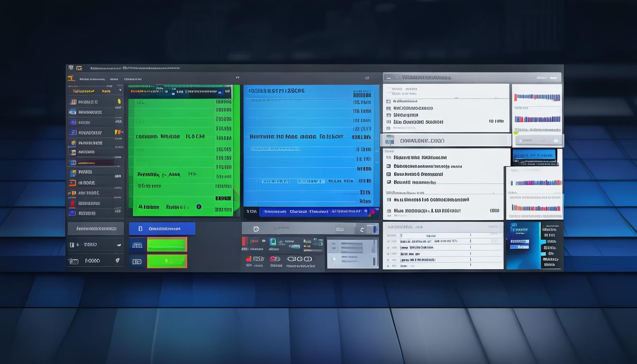Expand the gray header bar between the white lists

pos(445,140)
